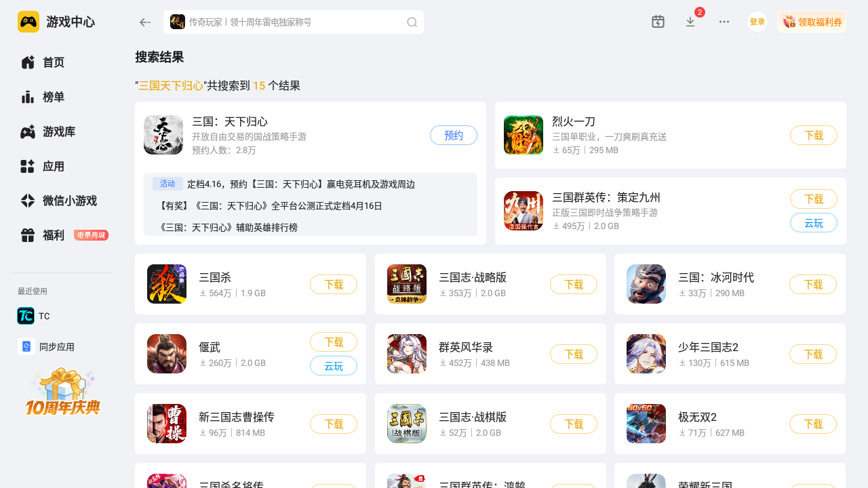The height and width of the screenshot is (488, 868).
Task: Click the search magnifier icon
Action: click(x=412, y=22)
